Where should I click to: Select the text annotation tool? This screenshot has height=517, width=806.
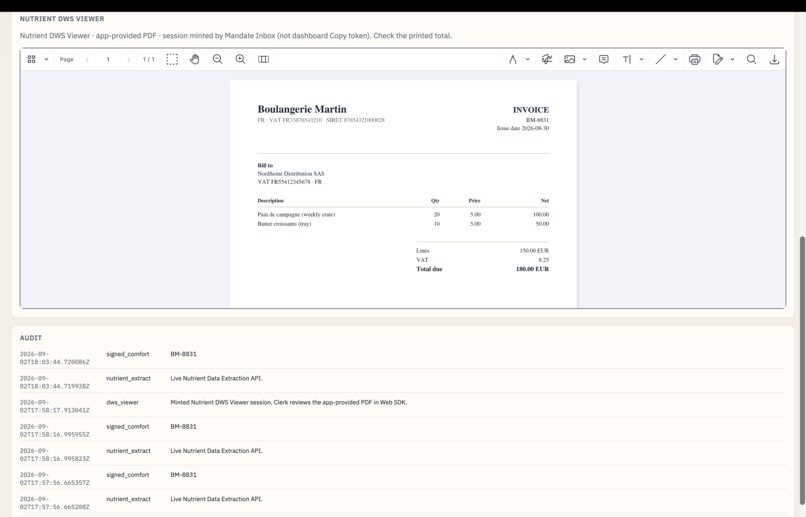(627, 59)
